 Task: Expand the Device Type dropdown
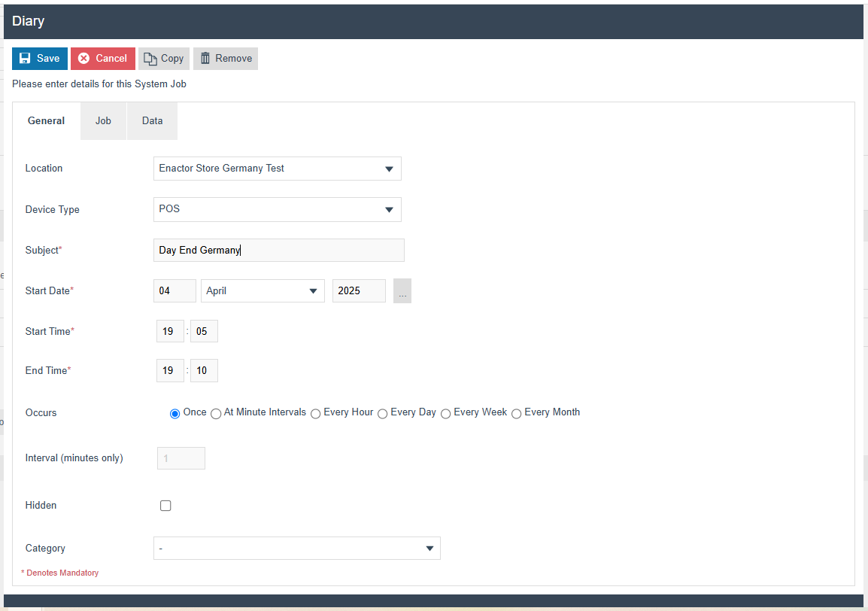click(x=277, y=209)
